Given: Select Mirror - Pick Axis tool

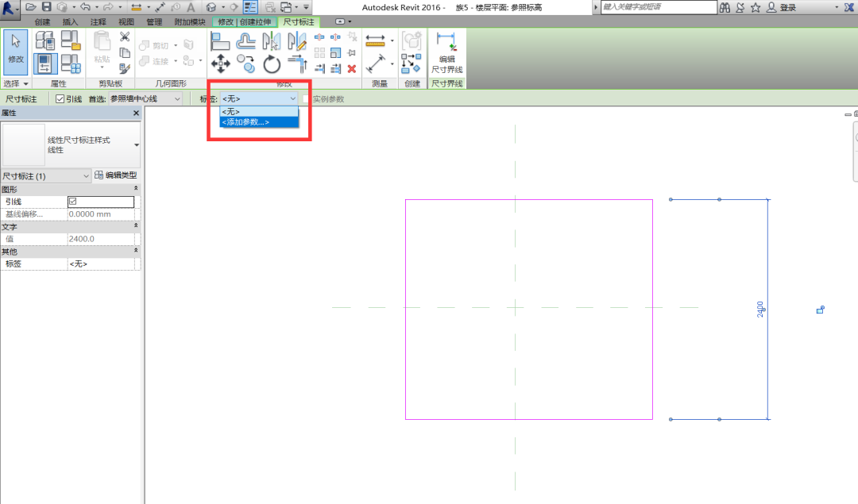Looking at the screenshot, I should pyautogui.click(x=272, y=41).
